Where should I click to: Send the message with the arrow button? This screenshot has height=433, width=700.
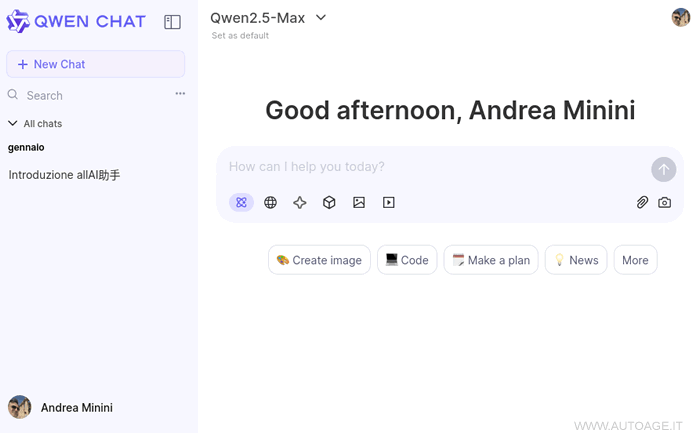(663, 170)
